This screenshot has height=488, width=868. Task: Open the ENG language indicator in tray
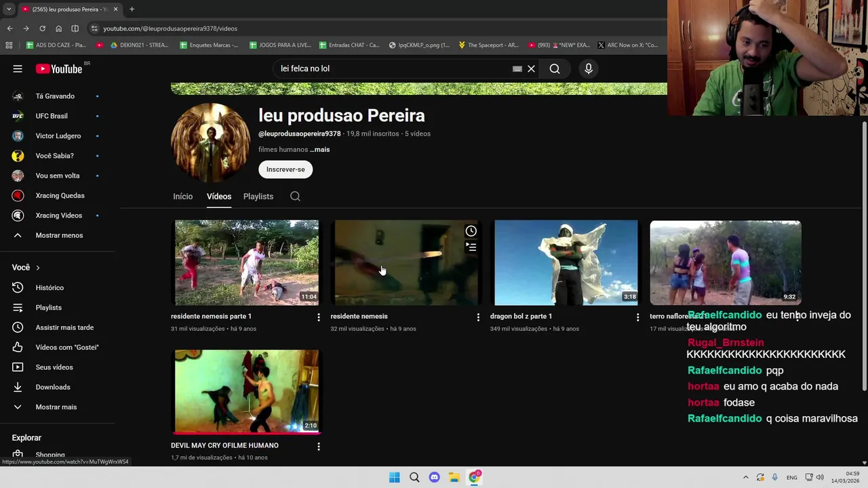pos(791,478)
